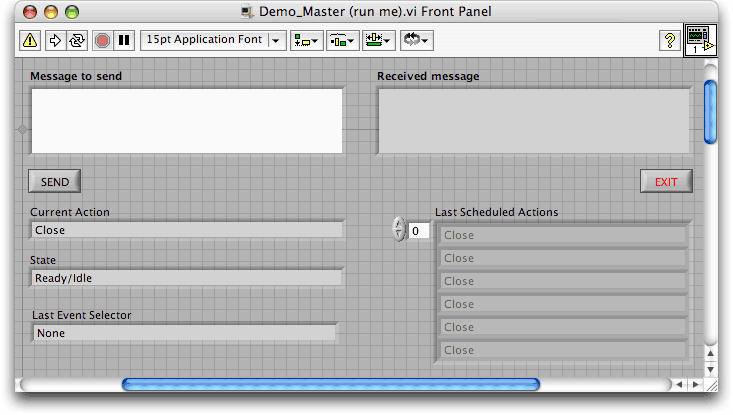The image size is (733, 415).
Task: Click the array index value 0
Action: [419, 231]
